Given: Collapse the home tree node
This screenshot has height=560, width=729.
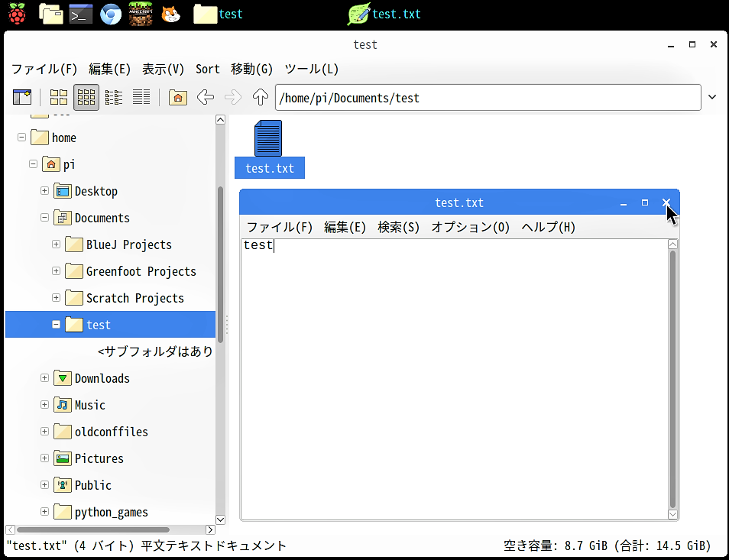Looking at the screenshot, I should pos(21,137).
